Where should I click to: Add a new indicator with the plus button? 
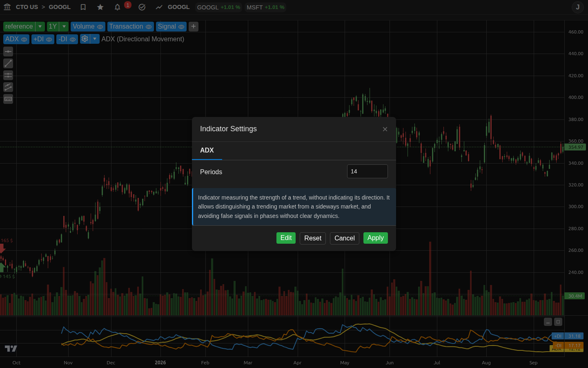click(194, 27)
